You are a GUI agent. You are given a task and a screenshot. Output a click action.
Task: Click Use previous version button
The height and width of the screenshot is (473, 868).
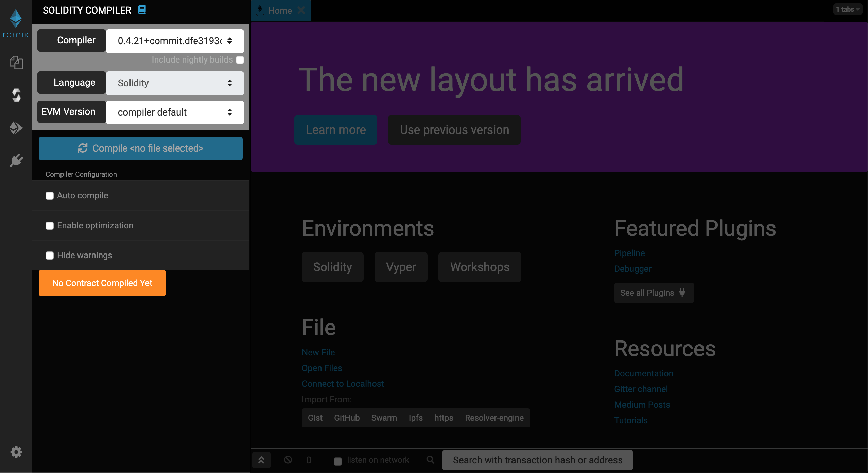pyautogui.click(x=454, y=130)
